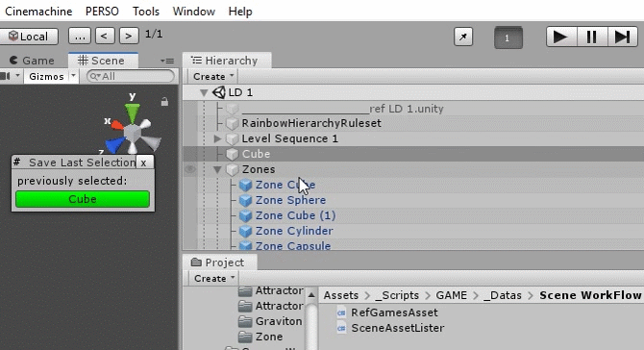Select Zone Cylinder in Hierarchy
The height and width of the screenshot is (350, 644).
(294, 231)
